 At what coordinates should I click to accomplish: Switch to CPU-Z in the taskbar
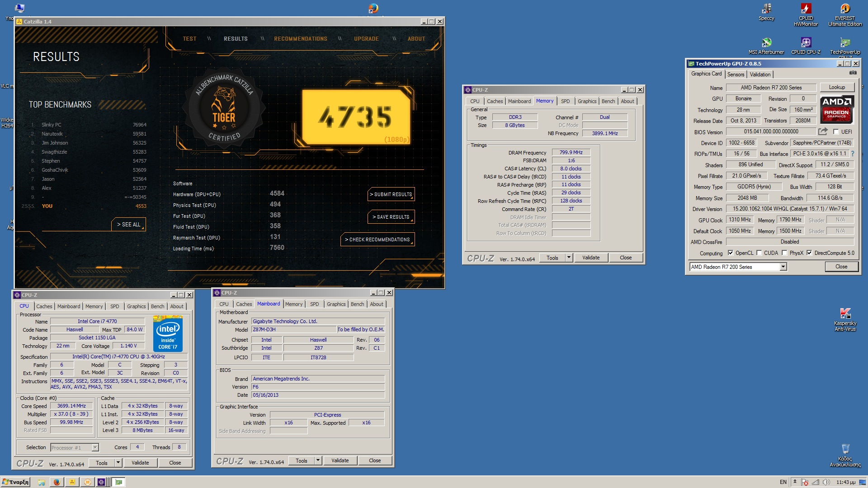click(102, 482)
